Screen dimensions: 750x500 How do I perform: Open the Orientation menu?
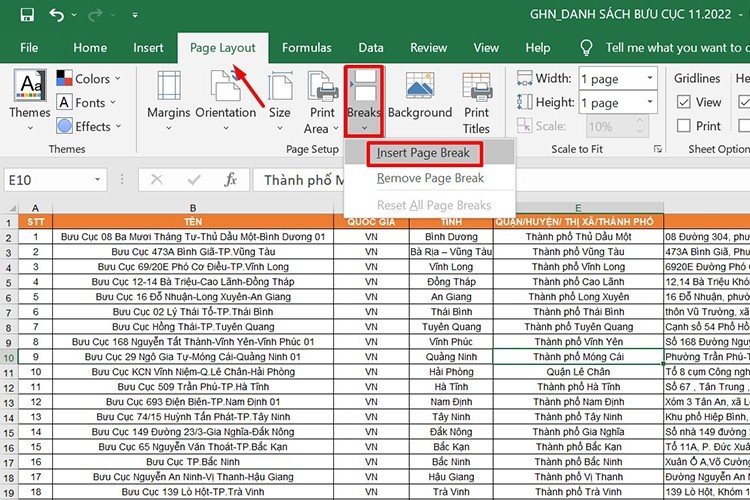pyautogui.click(x=226, y=101)
